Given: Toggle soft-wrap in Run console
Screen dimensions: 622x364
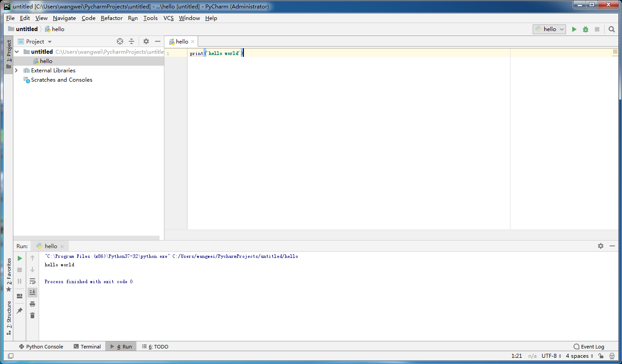Looking at the screenshot, I should [32, 281].
